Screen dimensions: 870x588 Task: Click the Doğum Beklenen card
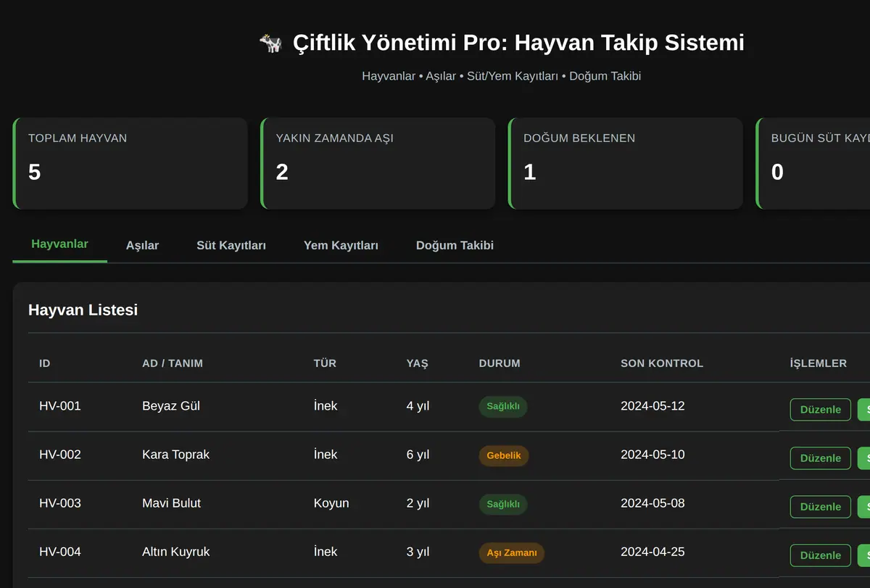[626, 163]
